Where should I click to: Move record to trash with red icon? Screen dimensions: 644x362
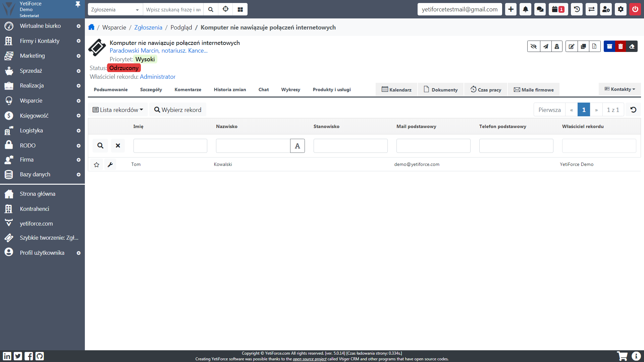coord(621,46)
